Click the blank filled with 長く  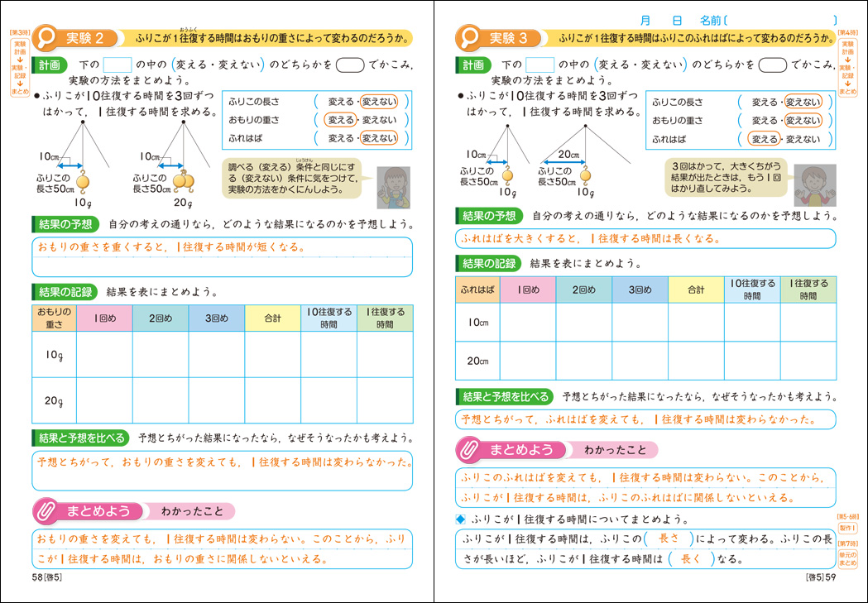(x=690, y=558)
